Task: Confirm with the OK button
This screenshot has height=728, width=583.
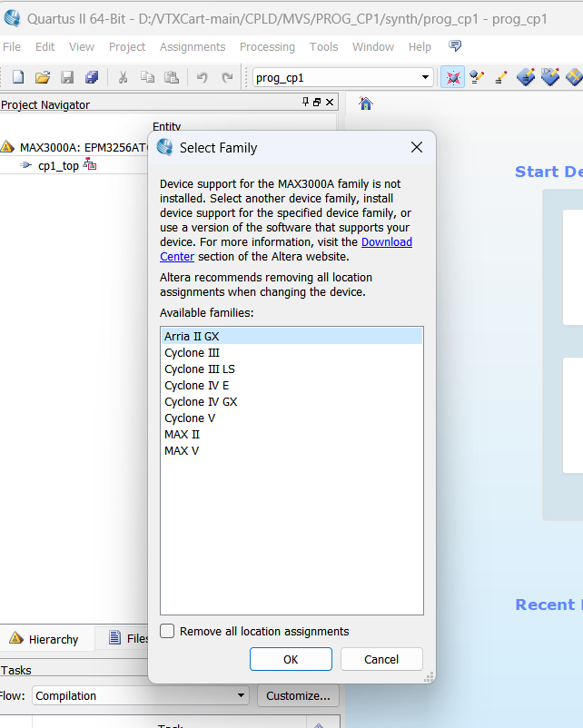Action: (291, 659)
